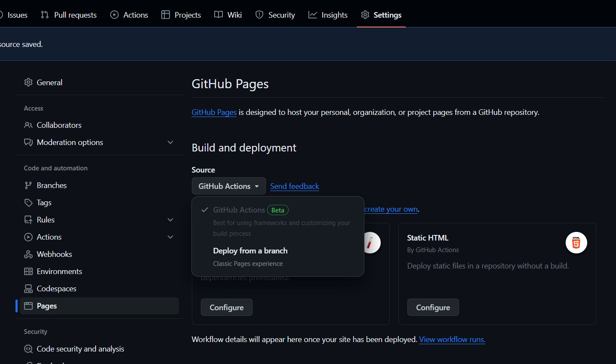Click the General gear icon in sidebar
The image size is (616, 364).
[x=28, y=82]
